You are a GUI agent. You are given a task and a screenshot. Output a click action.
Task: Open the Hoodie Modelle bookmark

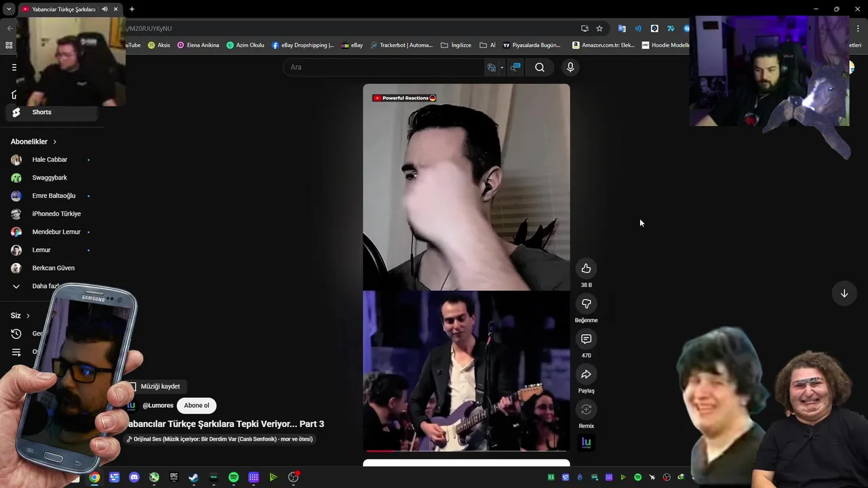[x=665, y=45]
